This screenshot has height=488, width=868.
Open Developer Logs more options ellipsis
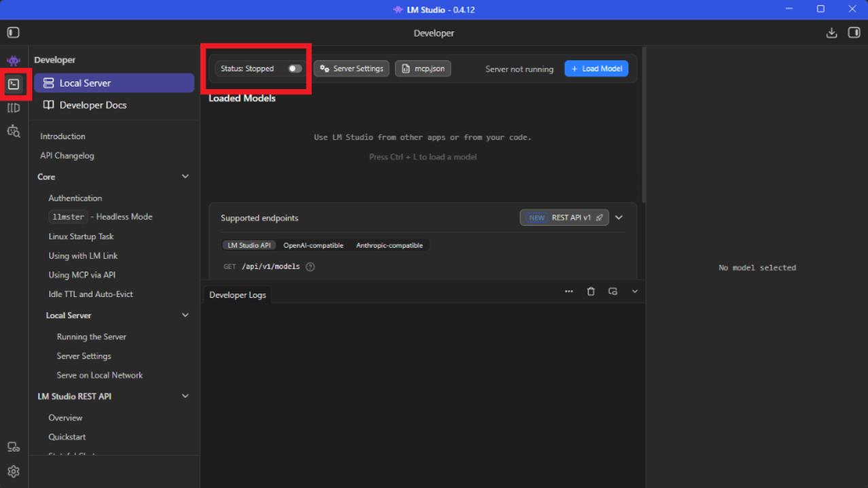point(569,292)
